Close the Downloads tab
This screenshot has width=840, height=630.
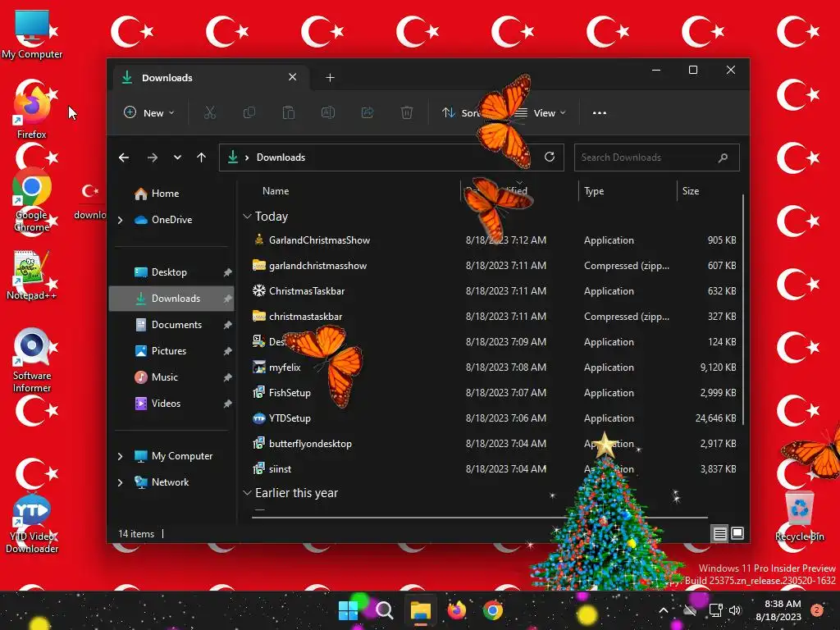click(x=293, y=77)
